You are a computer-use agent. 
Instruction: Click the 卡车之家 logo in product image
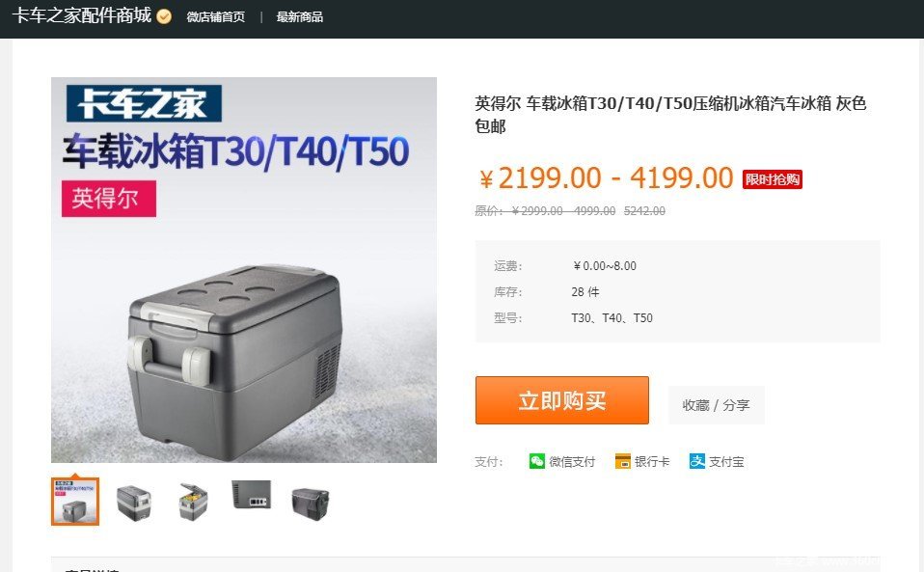(144, 103)
